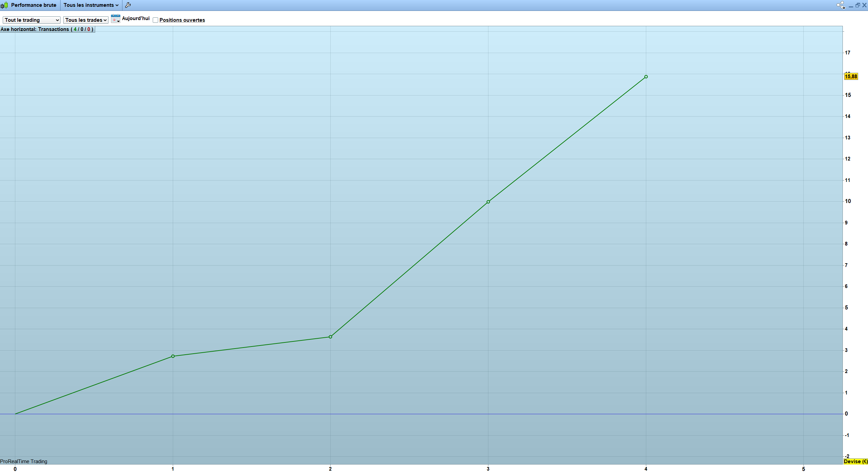Select the data point at transaction 1

point(173,356)
